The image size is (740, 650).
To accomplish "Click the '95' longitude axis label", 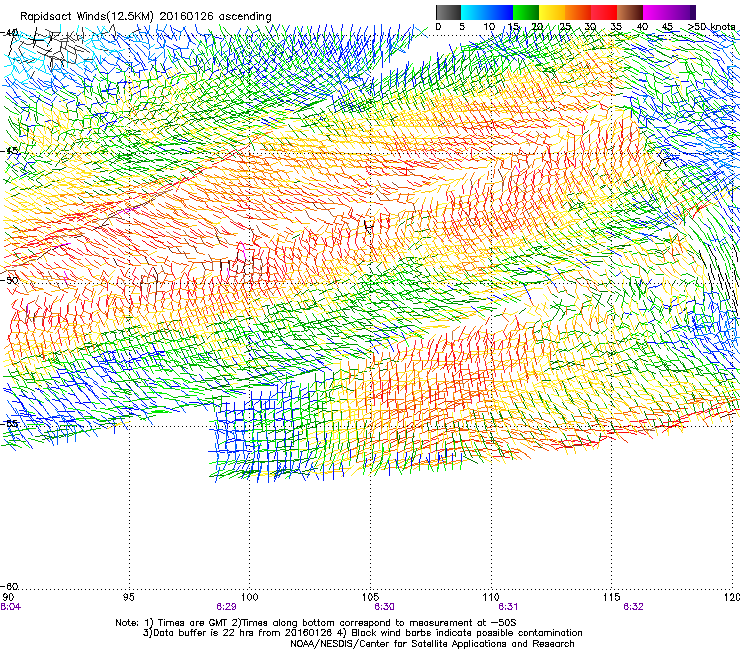I will (x=128, y=597).
